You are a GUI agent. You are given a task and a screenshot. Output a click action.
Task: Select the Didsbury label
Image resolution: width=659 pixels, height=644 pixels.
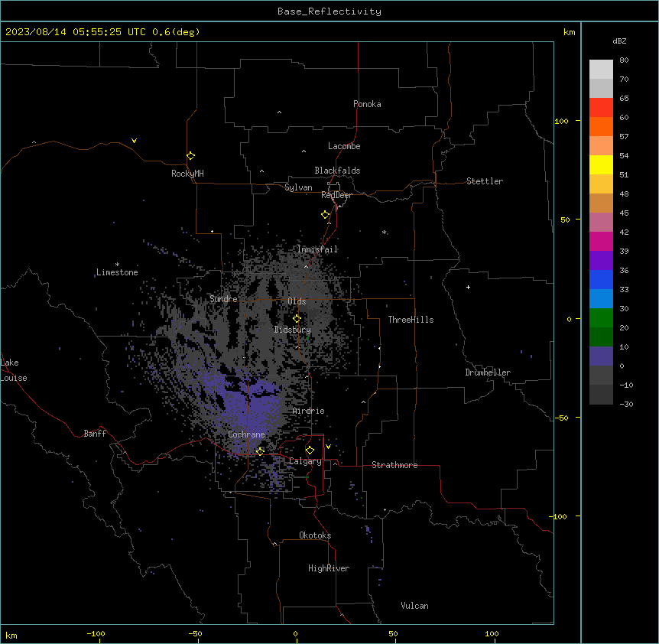tap(293, 330)
